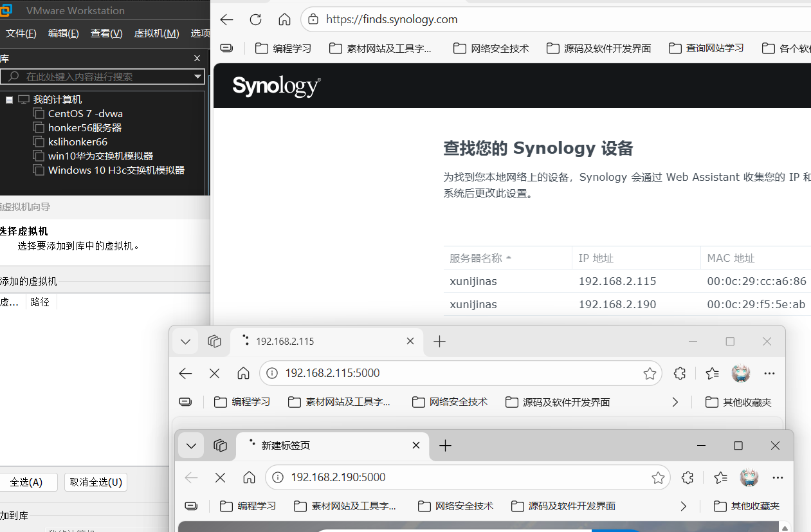
Task: Go back in 192.168.2.115 window
Action: 186,373
